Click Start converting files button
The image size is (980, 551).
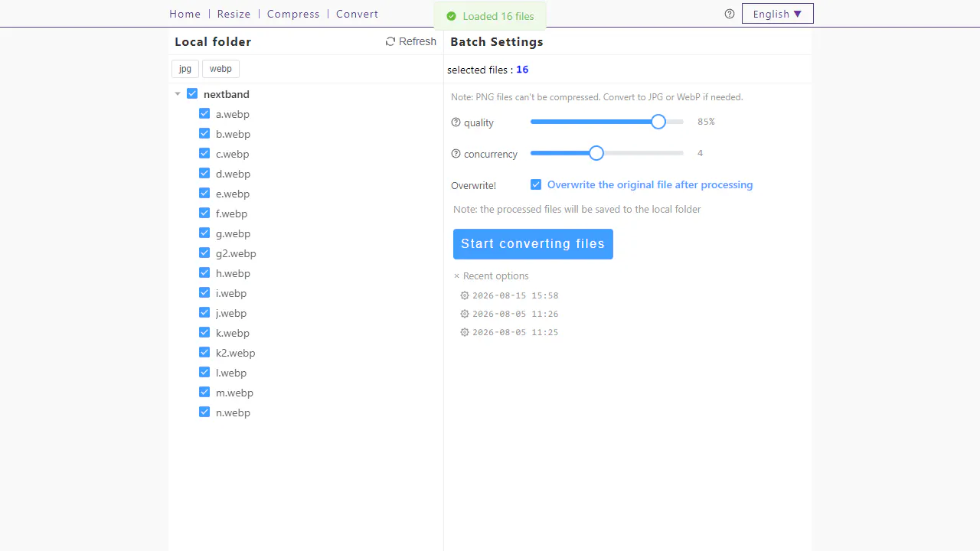pos(533,244)
